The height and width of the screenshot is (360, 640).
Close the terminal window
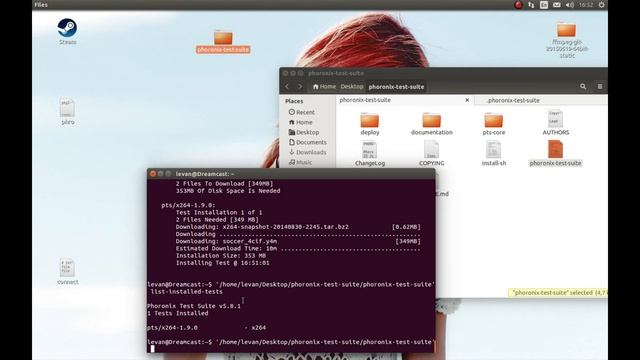point(153,174)
